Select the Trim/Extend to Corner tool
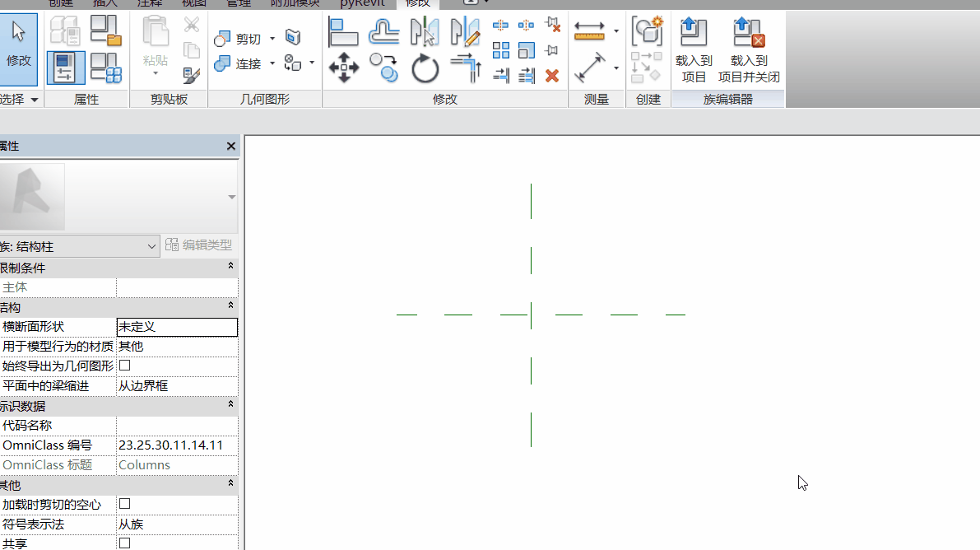Viewport: 980px width, 550px height. tap(466, 68)
